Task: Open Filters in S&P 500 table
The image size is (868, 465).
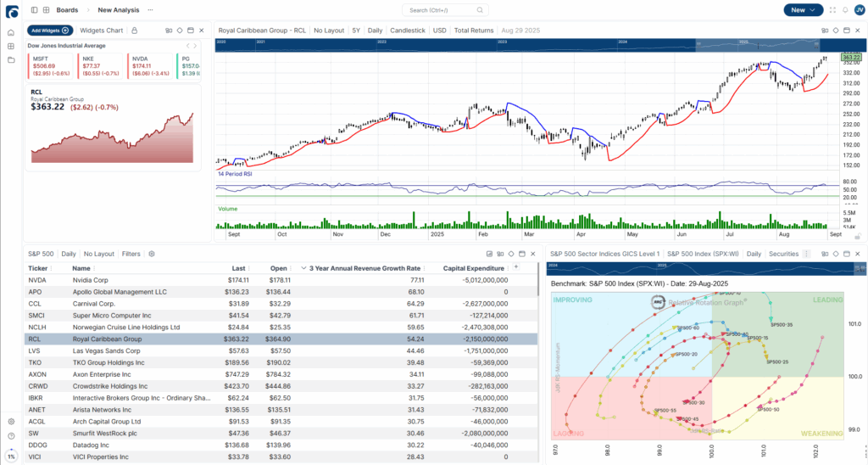Action: (x=131, y=254)
